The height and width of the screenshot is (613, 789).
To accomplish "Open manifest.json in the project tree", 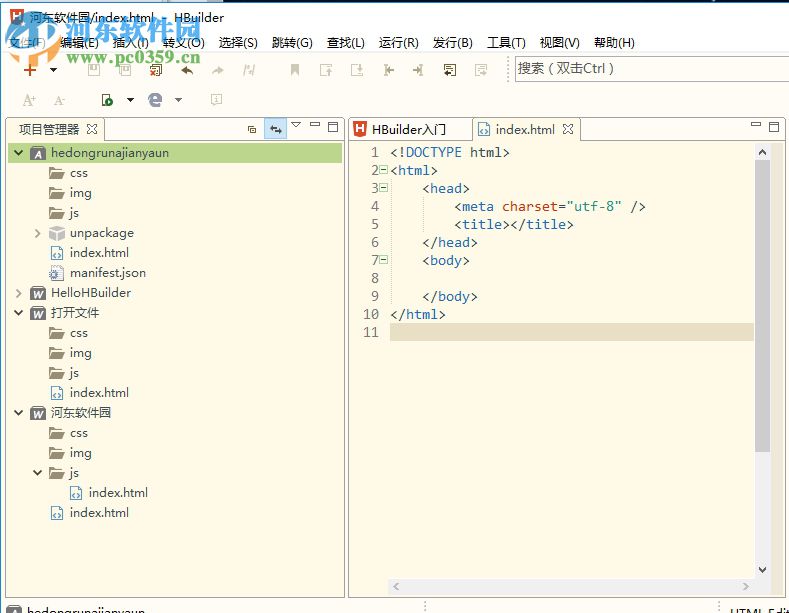I will point(107,273).
